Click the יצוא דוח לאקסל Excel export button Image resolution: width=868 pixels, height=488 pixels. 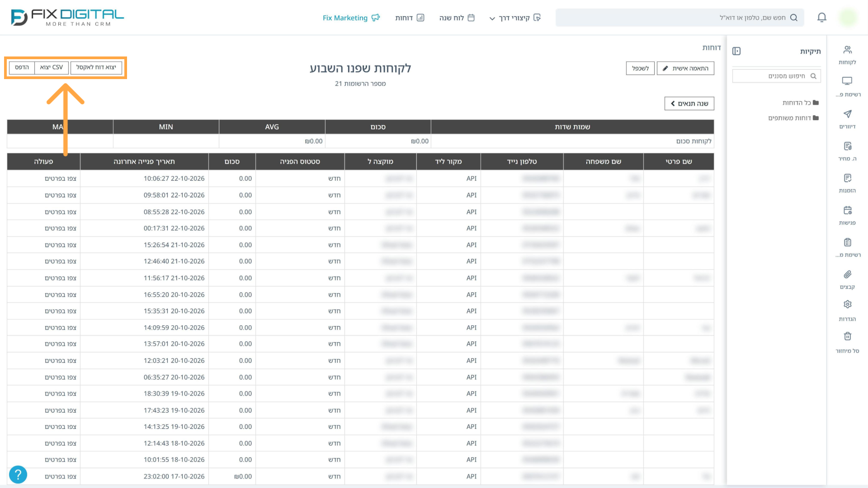(96, 67)
